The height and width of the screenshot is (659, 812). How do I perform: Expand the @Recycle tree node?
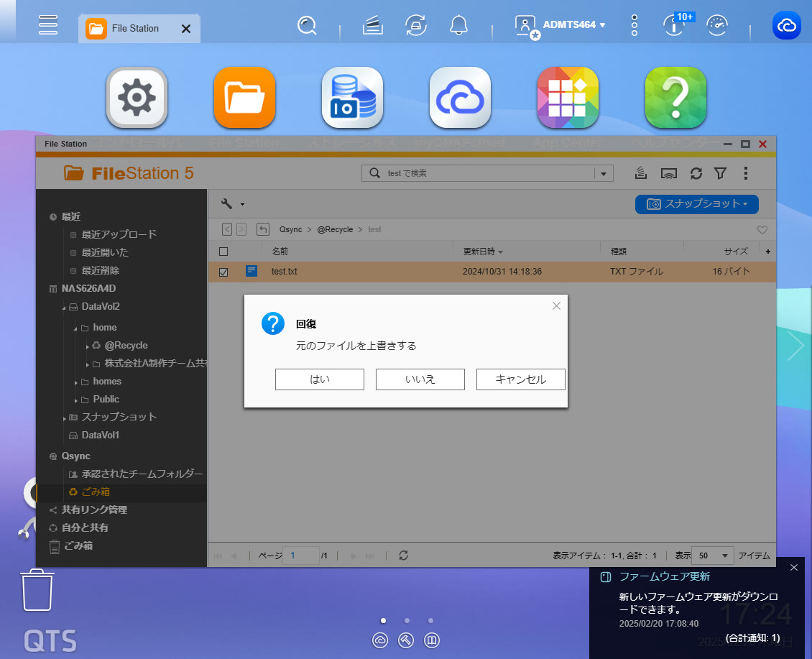[88, 346]
